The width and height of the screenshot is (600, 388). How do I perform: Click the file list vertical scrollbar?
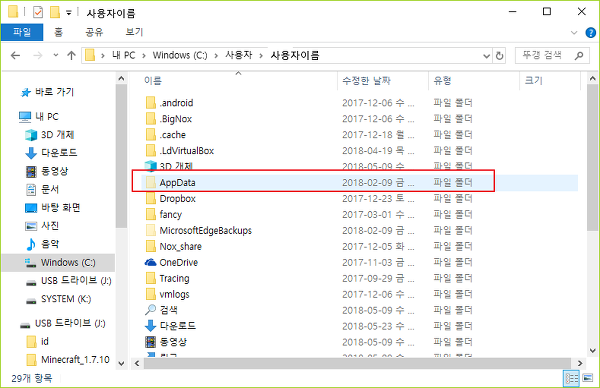tap(592, 157)
